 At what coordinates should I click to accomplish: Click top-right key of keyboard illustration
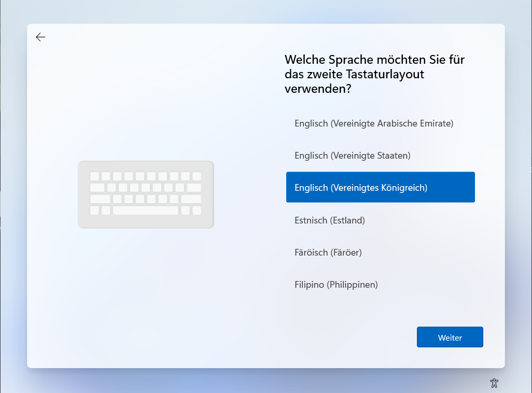pos(197,176)
